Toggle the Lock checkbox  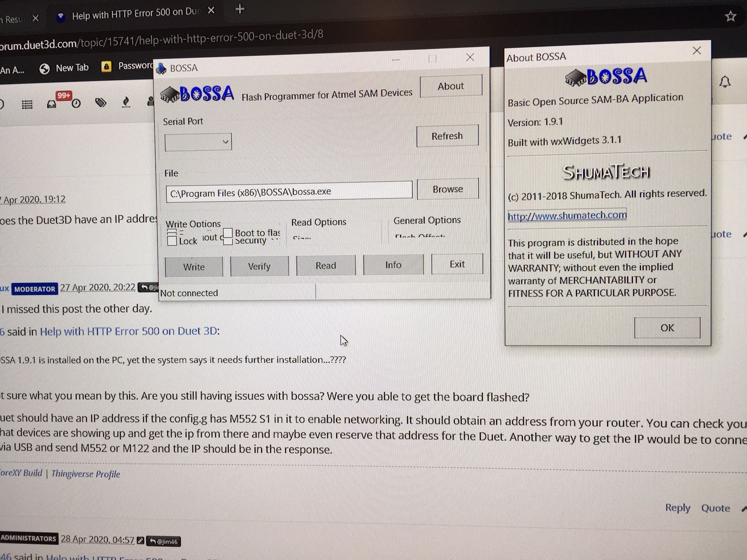pyautogui.click(x=172, y=241)
